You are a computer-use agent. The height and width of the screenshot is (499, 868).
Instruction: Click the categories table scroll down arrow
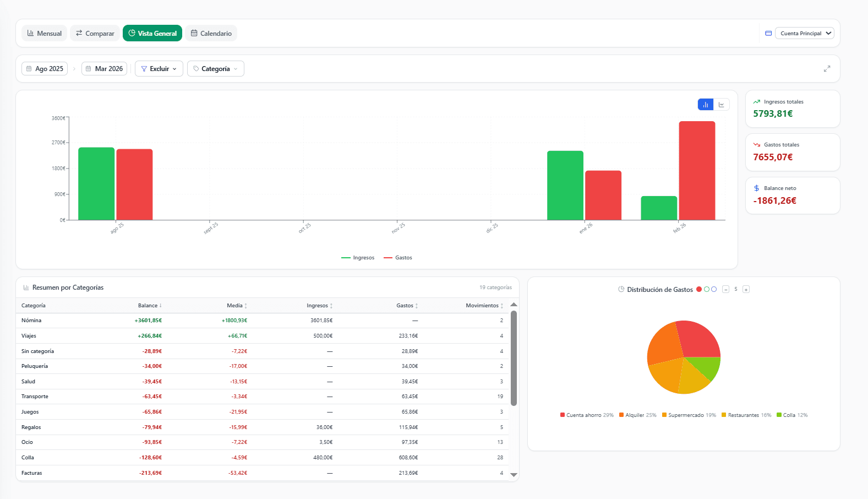point(514,475)
